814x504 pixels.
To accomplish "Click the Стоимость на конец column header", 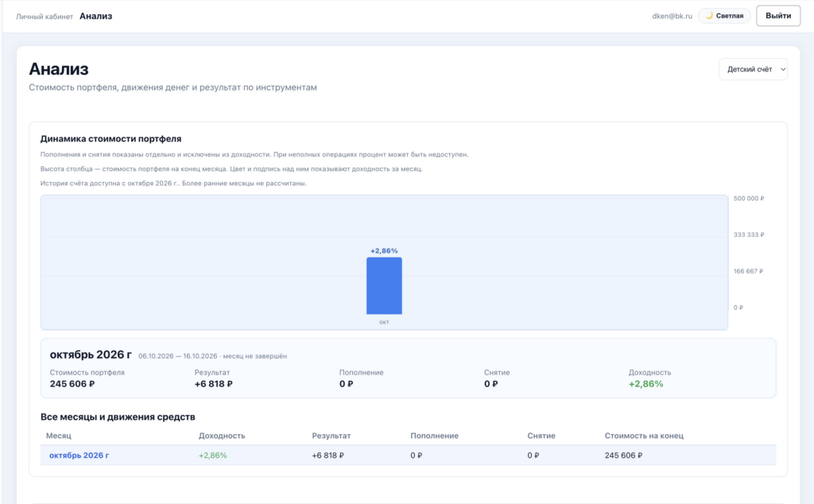I will tap(644, 436).
